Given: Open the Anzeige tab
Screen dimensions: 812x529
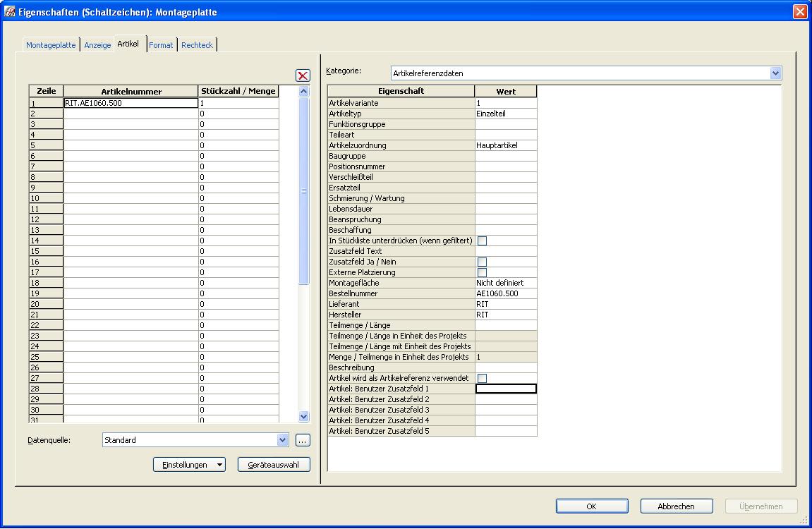Looking at the screenshot, I should [97, 45].
